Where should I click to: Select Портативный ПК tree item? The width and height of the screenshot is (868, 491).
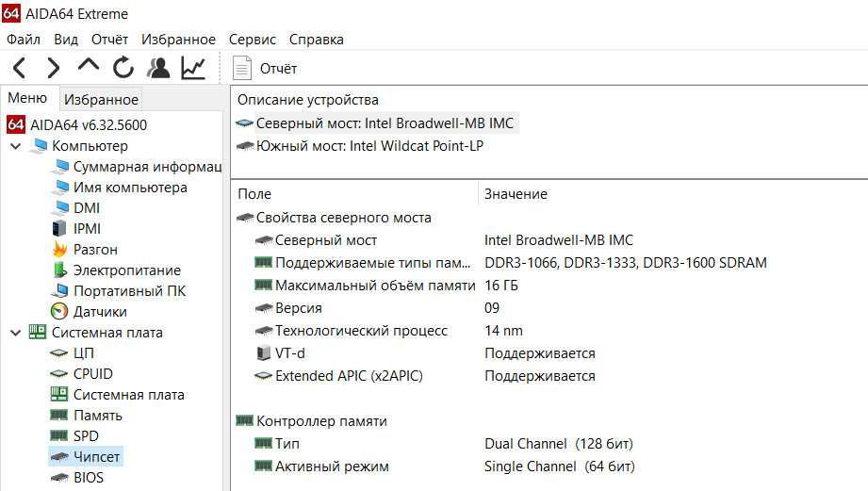[119, 290]
